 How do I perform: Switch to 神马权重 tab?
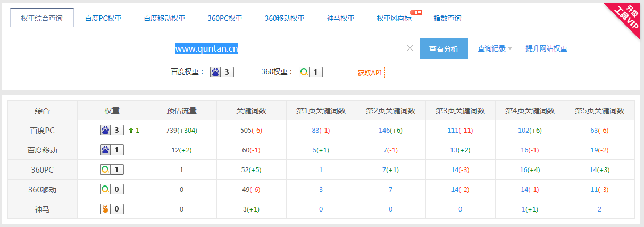coord(341,18)
